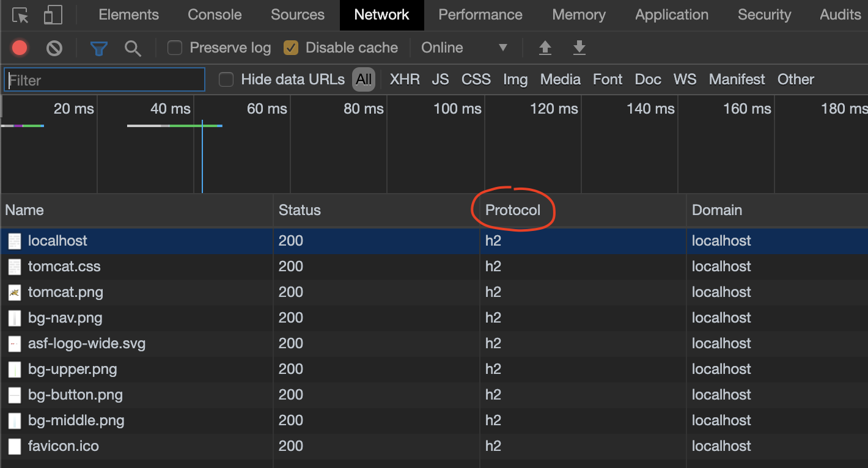This screenshot has width=868, height=468.
Task: Sort by the Name column header
Action: [x=137, y=210]
